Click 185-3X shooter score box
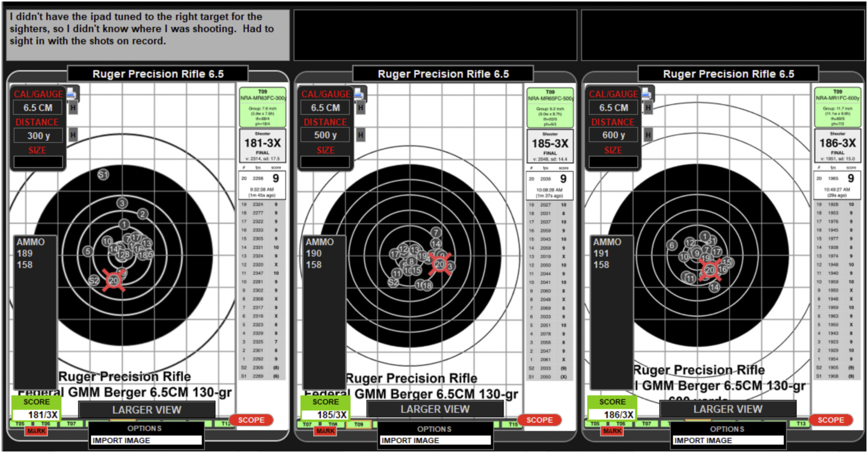This screenshot has height=453, width=868. click(550, 146)
